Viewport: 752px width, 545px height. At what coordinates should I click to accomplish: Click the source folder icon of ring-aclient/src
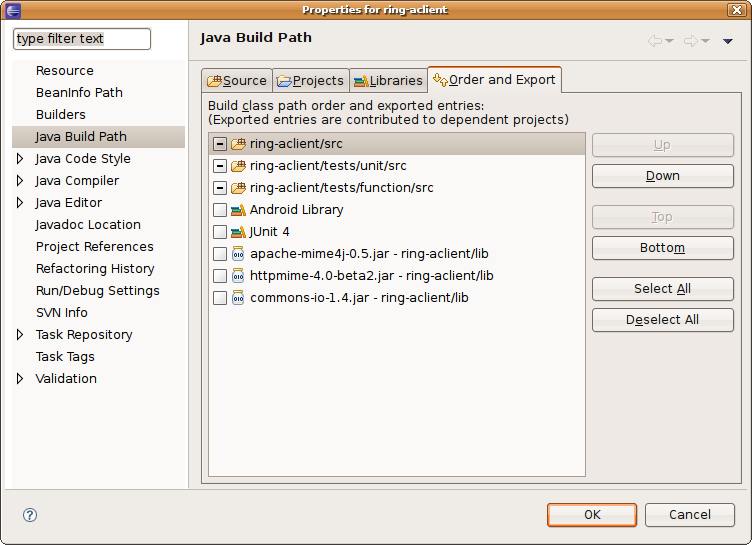click(238, 144)
